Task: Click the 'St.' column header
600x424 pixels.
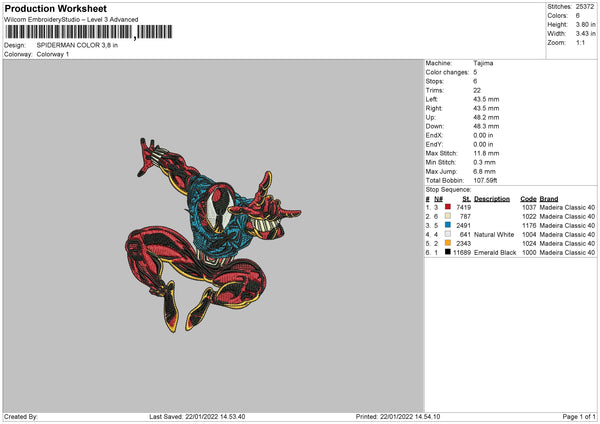Action: click(466, 199)
